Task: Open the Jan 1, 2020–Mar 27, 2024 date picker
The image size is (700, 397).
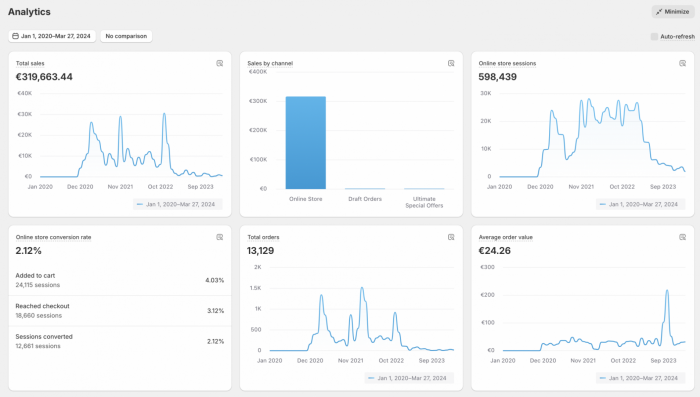Action: (52, 36)
